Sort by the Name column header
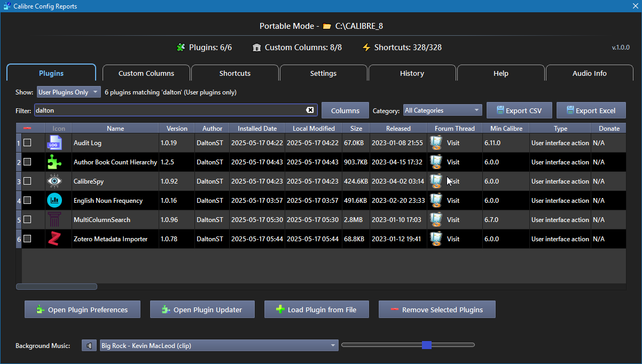642x364 pixels. [x=115, y=128]
